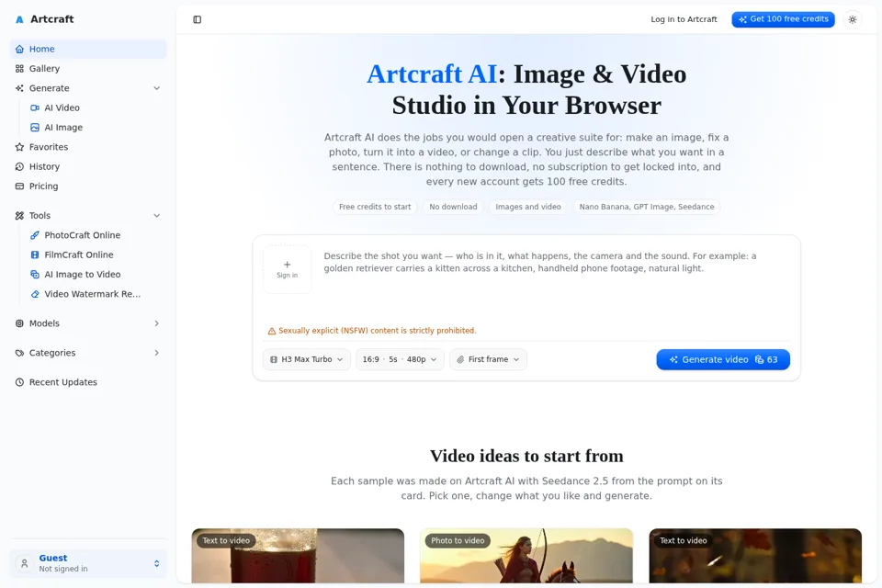This screenshot has height=588, width=882.
Task: Click the AI Image to Video icon
Action: coord(35,275)
